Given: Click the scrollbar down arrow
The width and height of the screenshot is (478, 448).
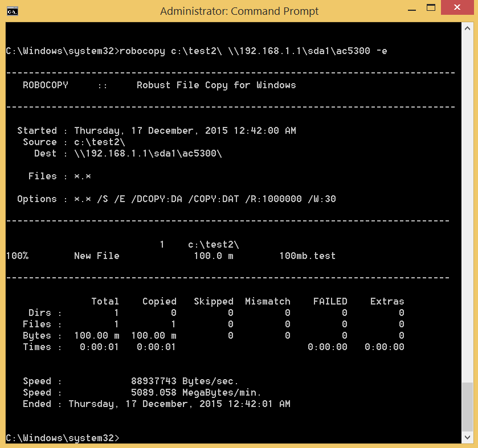Looking at the screenshot, I should (467, 438).
